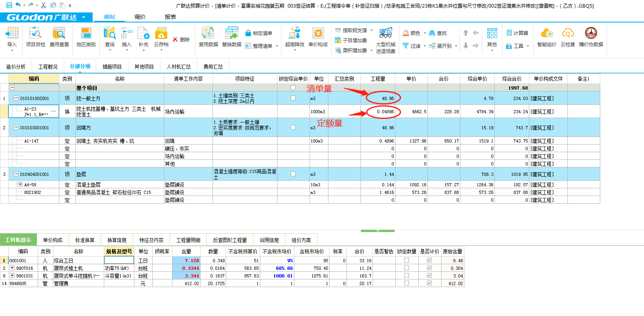This screenshot has height=316, width=644.
Task: Click the 大型机械进退场费 crane icon
Action: click(386, 33)
